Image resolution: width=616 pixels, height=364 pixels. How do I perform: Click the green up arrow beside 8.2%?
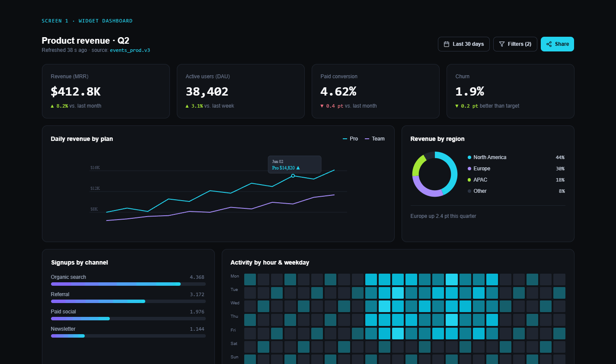52,106
